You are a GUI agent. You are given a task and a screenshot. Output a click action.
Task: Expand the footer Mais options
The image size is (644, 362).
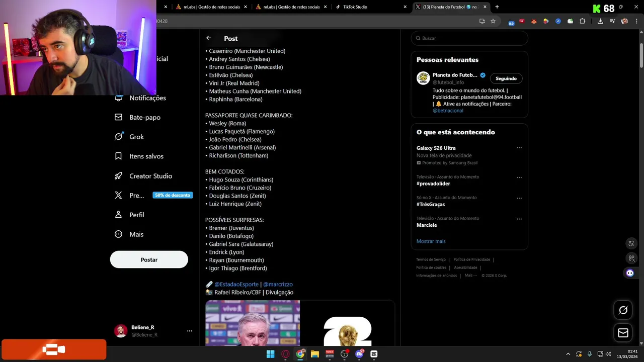click(470, 276)
